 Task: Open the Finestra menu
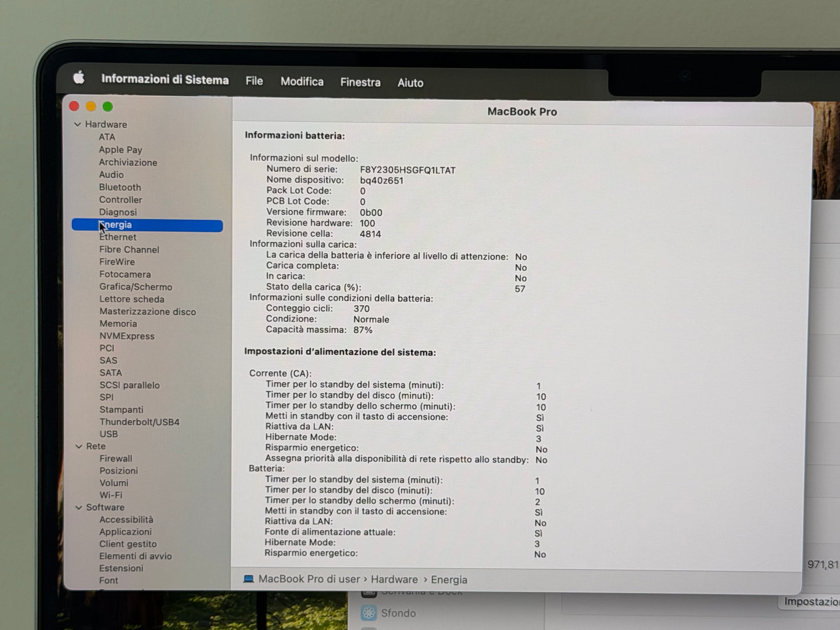point(360,83)
